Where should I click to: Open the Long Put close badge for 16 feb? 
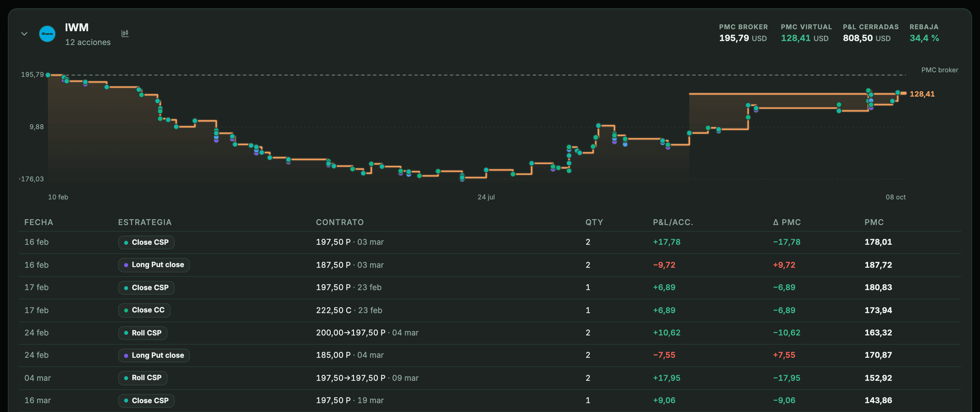(x=154, y=265)
